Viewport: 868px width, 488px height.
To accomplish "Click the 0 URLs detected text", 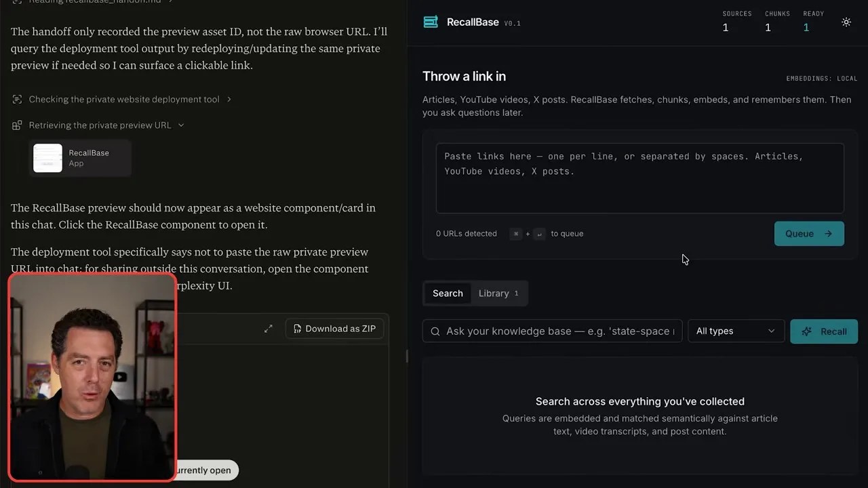I will [x=466, y=234].
